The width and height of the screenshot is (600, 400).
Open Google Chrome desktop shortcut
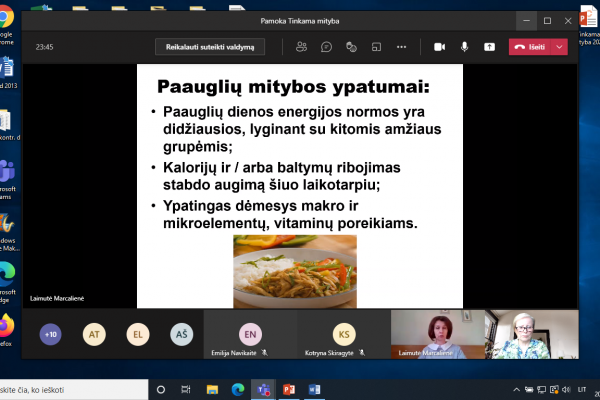tap(6, 24)
